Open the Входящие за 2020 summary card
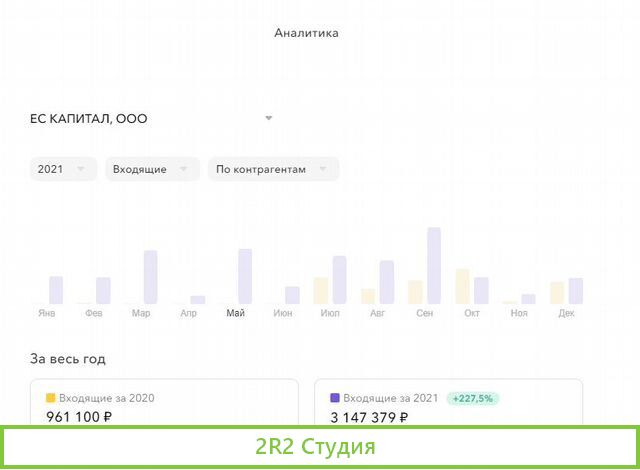Screen dimensions: 640x470 click(x=164, y=403)
